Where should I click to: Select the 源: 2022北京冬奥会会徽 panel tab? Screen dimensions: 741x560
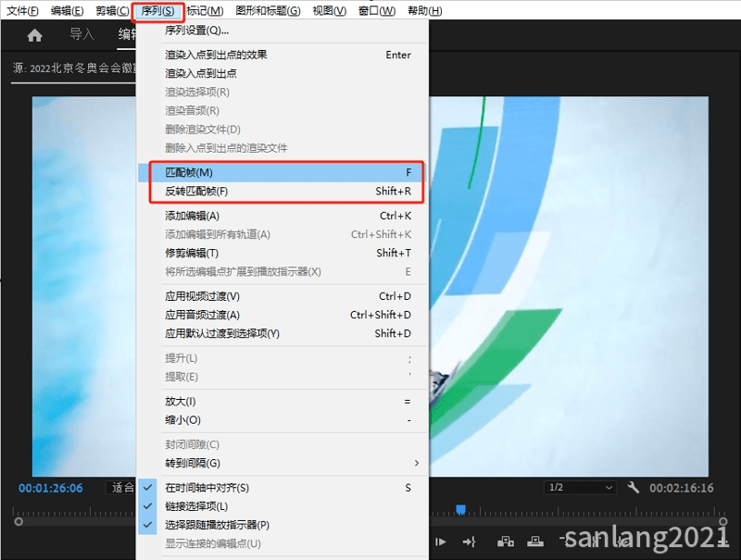74,68
